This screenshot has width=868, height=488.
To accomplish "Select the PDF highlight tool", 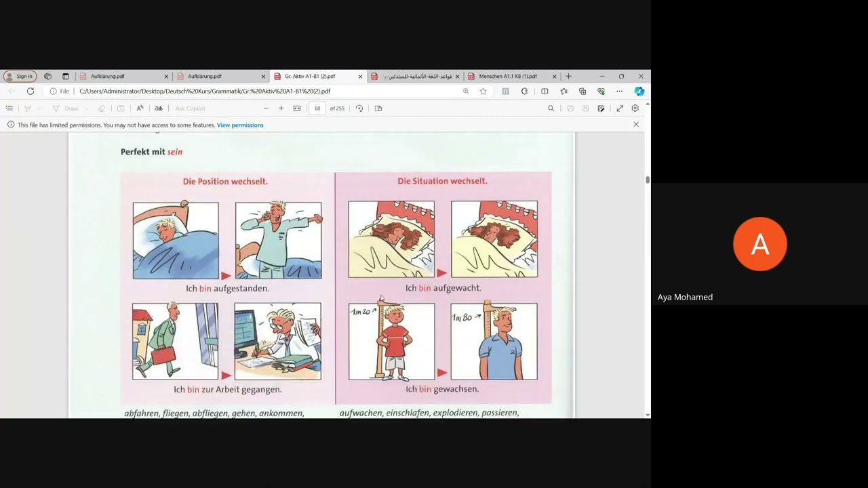I will click(x=28, y=108).
